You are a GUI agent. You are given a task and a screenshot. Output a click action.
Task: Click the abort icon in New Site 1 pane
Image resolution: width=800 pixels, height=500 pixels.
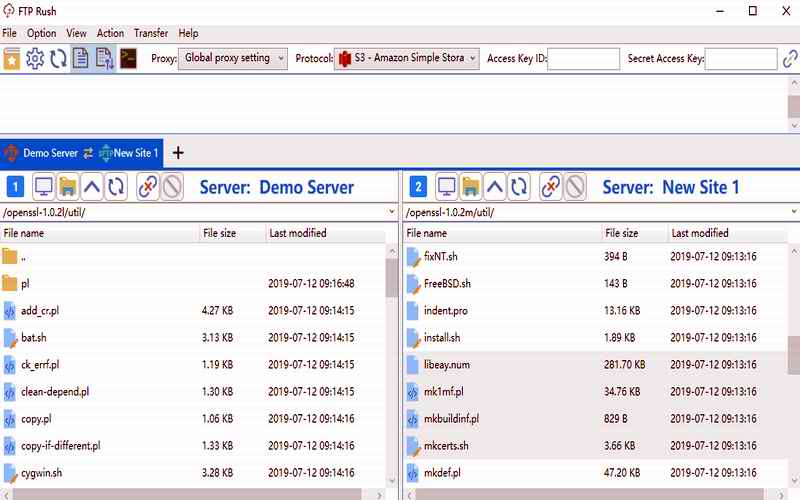(575, 186)
